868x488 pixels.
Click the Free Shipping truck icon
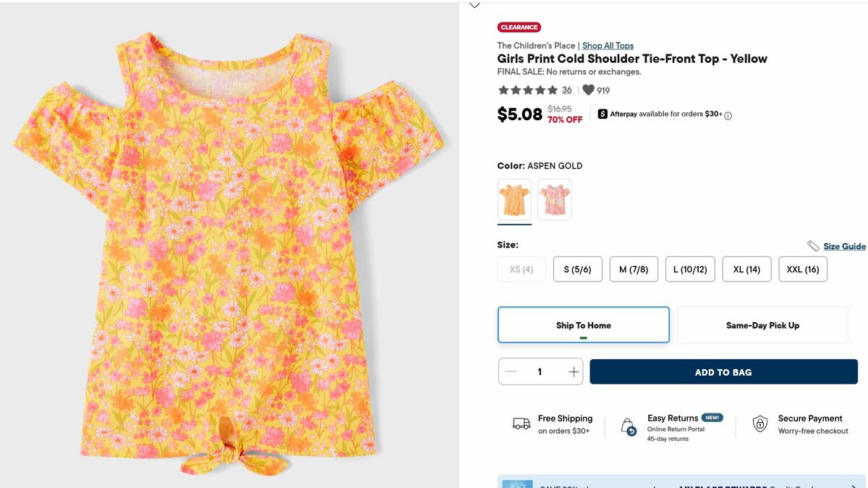tap(522, 424)
